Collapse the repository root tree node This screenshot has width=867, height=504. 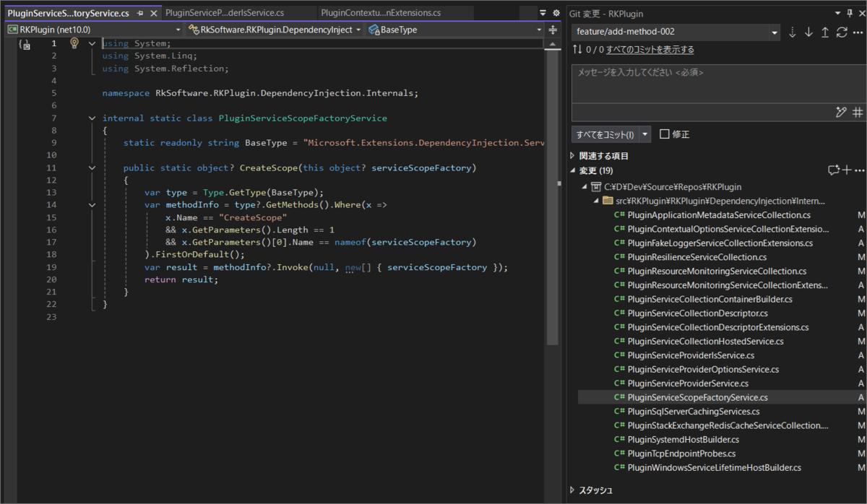click(x=585, y=186)
